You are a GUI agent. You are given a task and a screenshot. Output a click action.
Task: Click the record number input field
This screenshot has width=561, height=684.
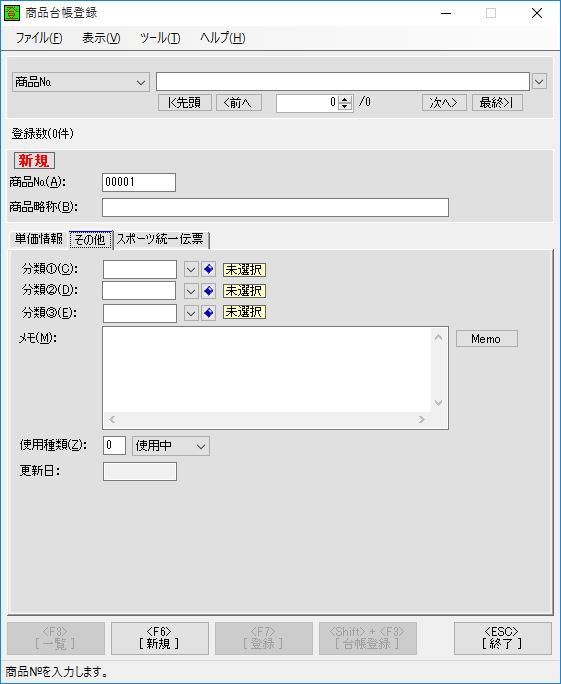(x=308, y=103)
